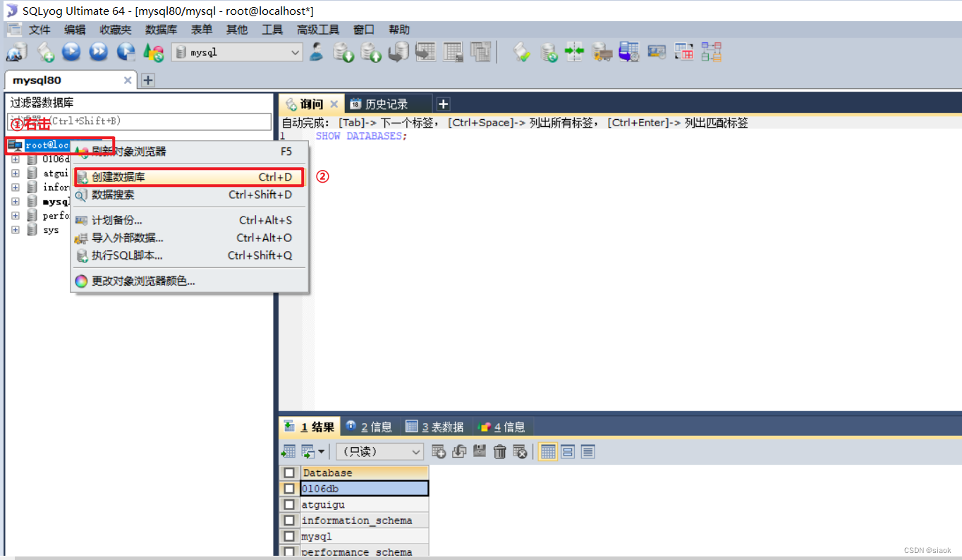Switch to the 4 信息 tab
The image size is (962, 560).
pos(501,427)
